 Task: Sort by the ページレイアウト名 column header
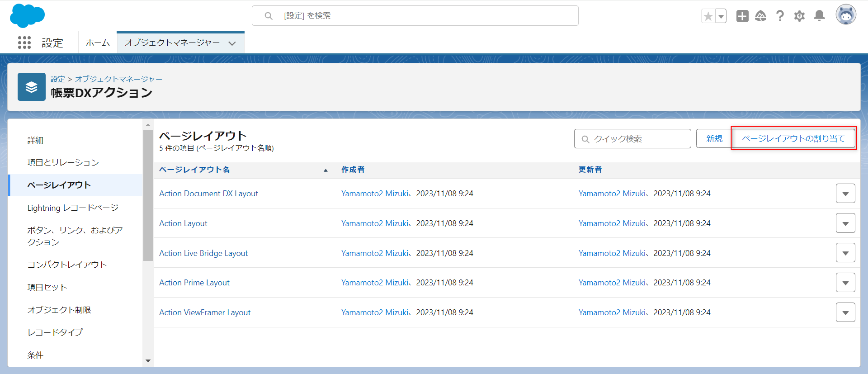click(194, 170)
